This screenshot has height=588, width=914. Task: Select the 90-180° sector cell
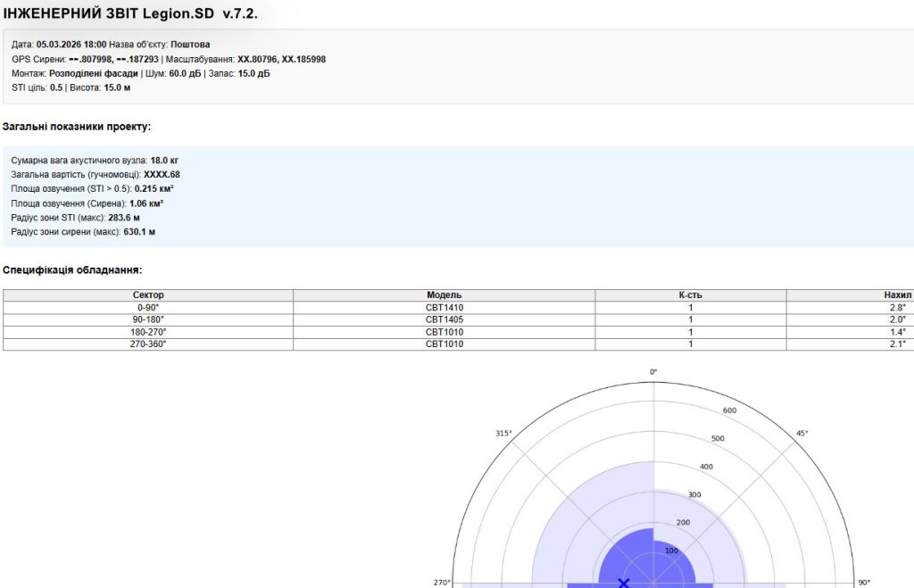click(x=148, y=319)
